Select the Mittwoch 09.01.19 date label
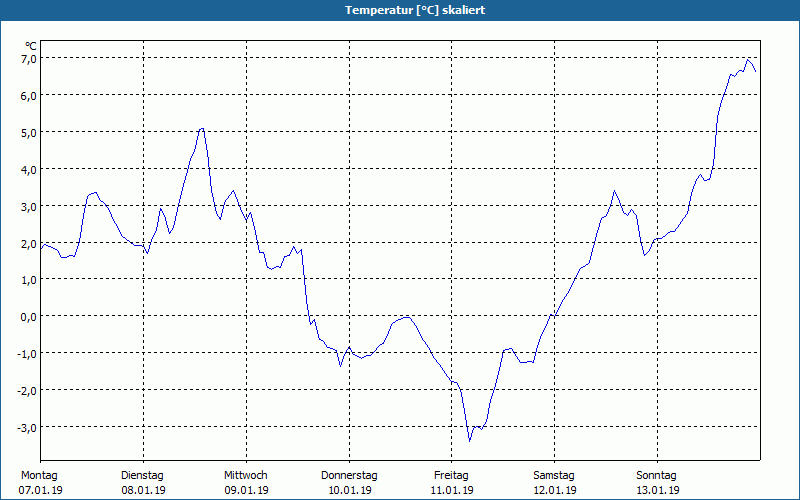The height and width of the screenshot is (500, 800). 246,483
